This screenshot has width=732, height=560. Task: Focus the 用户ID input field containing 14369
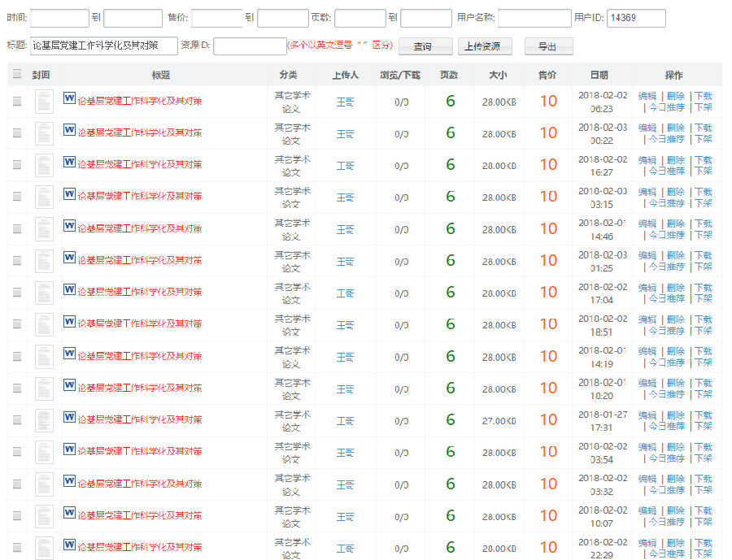point(636,19)
